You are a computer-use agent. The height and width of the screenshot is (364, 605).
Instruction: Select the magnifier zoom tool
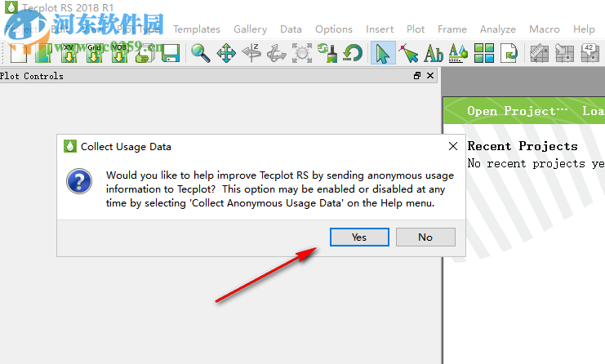click(201, 53)
